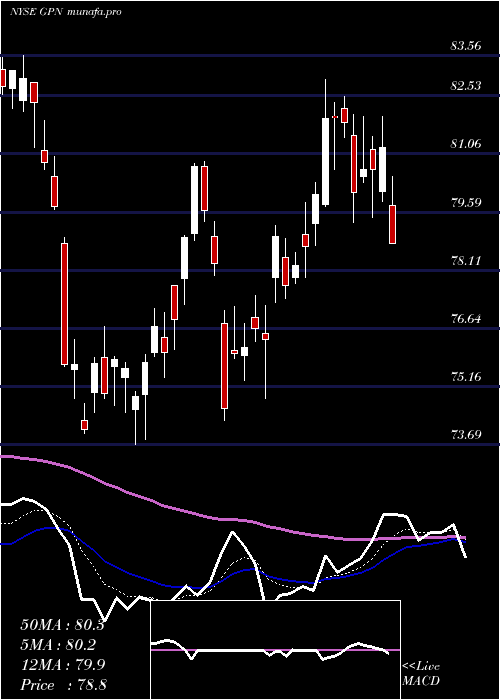The height and width of the screenshot is (700, 500).
Task: Click the 82.53 price axis label
Action: coord(466,85)
